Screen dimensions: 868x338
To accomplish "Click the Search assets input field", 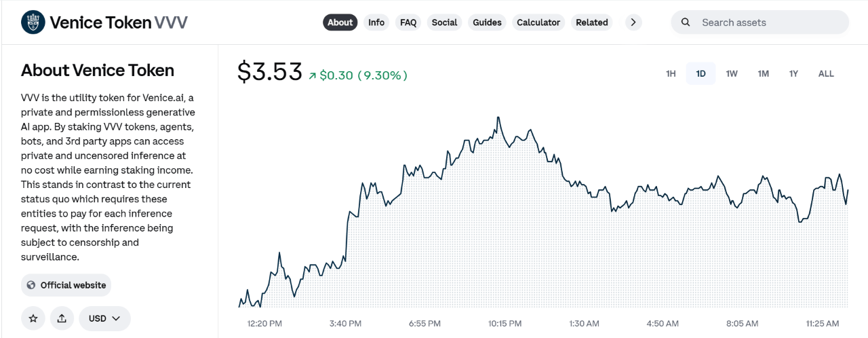I will pyautogui.click(x=766, y=22).
